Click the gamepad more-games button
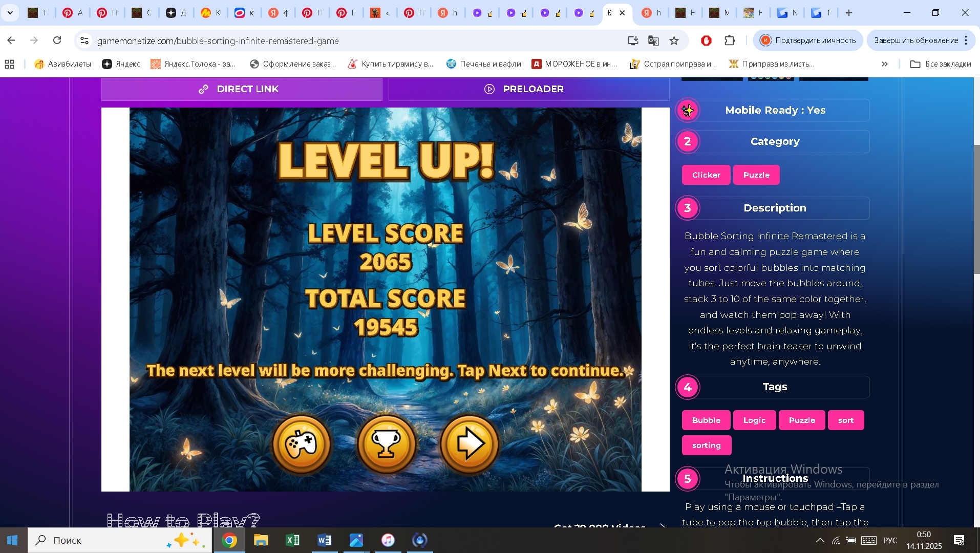Screen dimensions: 980x553 point(302,444)
